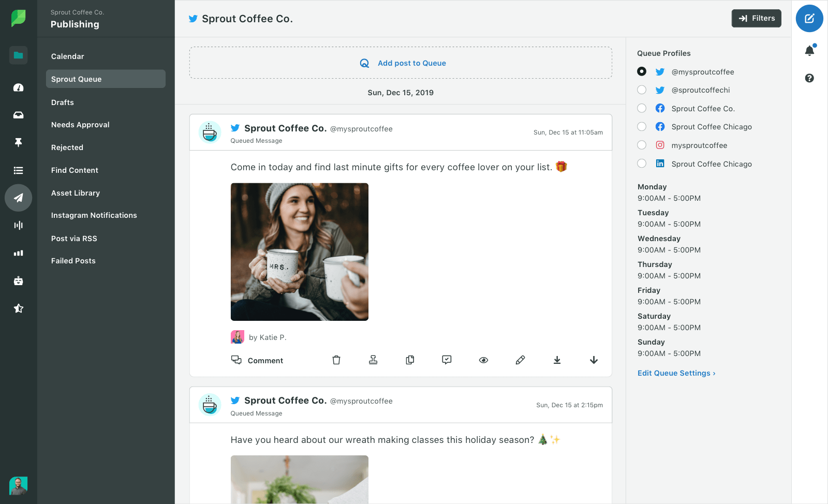Click the coffee mugs photo thumbnail

(300, 252)
